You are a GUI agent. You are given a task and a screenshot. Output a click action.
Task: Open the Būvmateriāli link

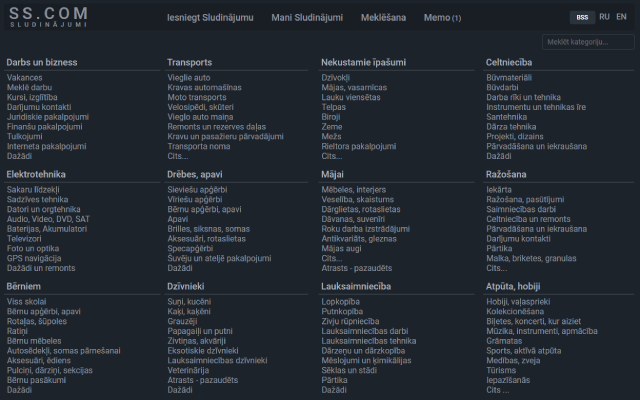pos(509,77)
